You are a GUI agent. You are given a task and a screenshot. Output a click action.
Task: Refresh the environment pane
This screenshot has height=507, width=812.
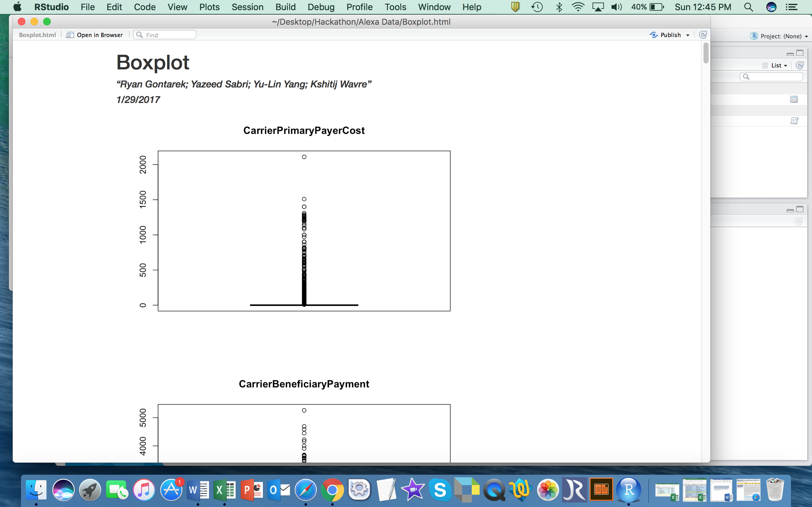pos(800,65)
